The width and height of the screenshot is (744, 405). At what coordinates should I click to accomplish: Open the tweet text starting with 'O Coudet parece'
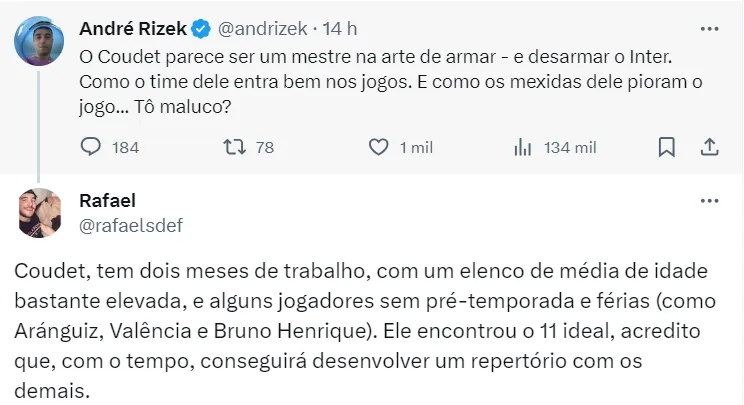pos(391,82)
